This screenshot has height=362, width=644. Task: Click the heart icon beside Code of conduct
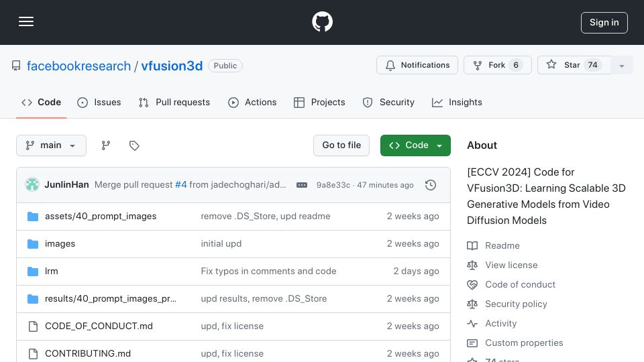pyautogui.click(x=472, y=284)
